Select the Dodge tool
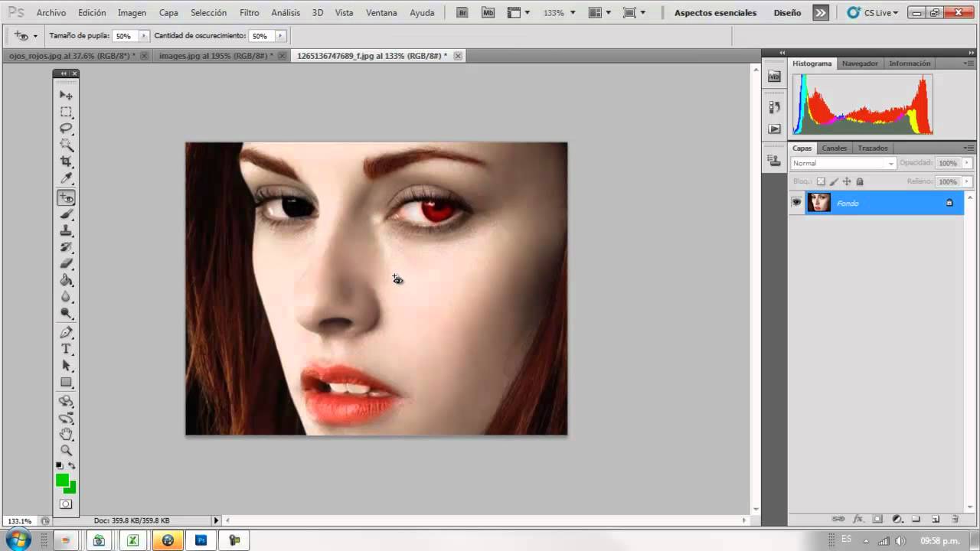 (67, 314)
